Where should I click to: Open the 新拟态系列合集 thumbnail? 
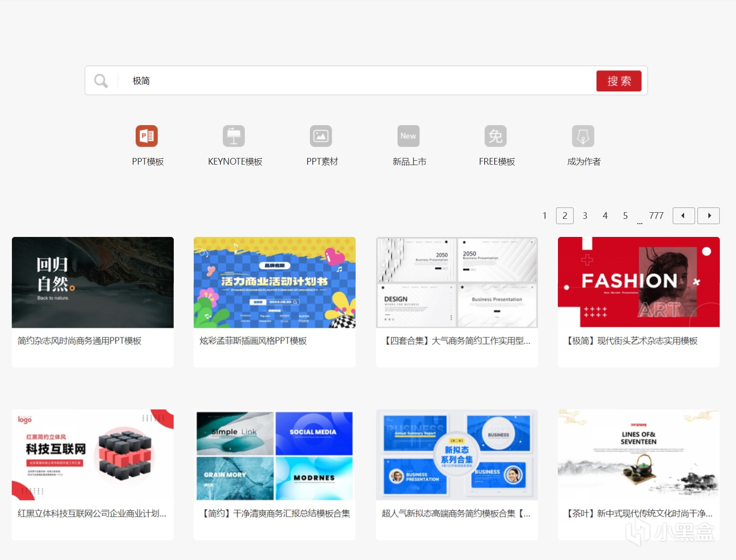(x=457, y=455)
